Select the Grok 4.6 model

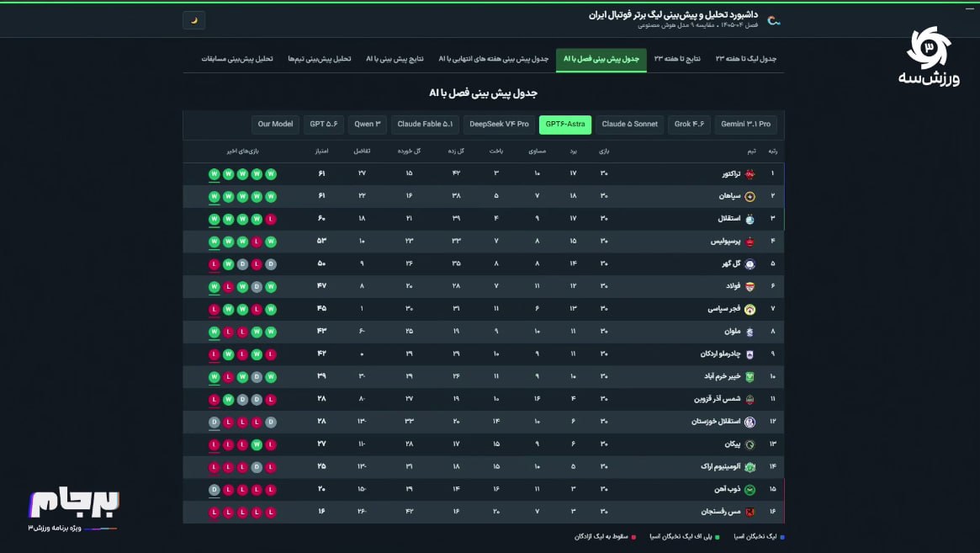[x=689, y=125]
